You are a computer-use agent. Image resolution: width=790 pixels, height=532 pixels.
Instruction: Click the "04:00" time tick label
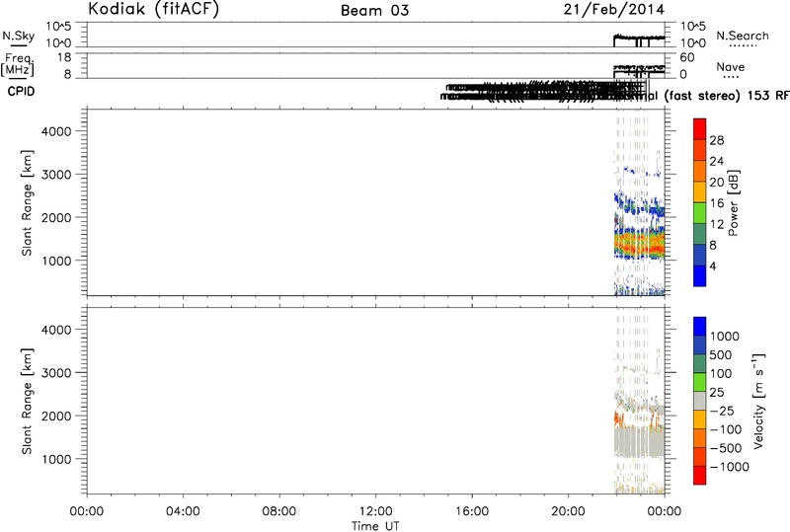click(183, 511)
